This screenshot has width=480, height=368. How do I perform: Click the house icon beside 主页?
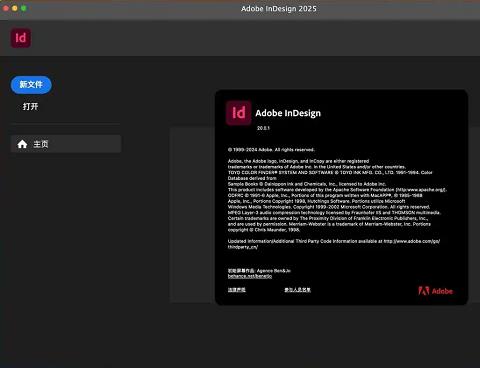coord(22,144)
